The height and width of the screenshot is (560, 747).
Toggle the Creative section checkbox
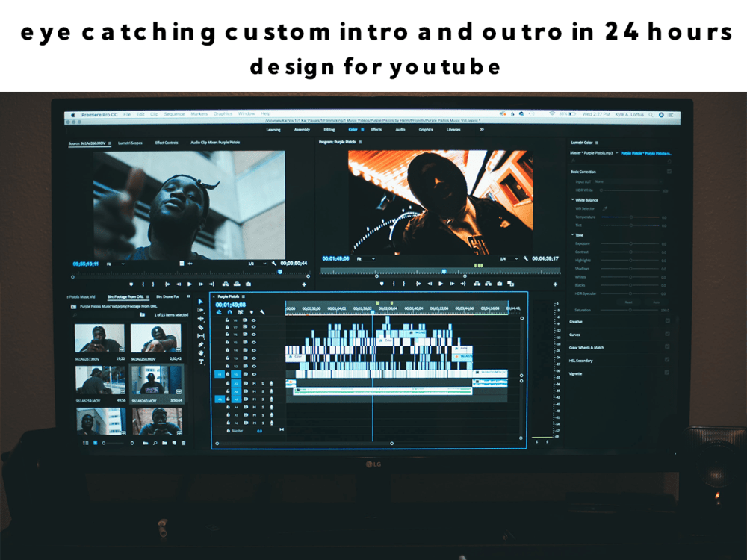coord(667,321)
